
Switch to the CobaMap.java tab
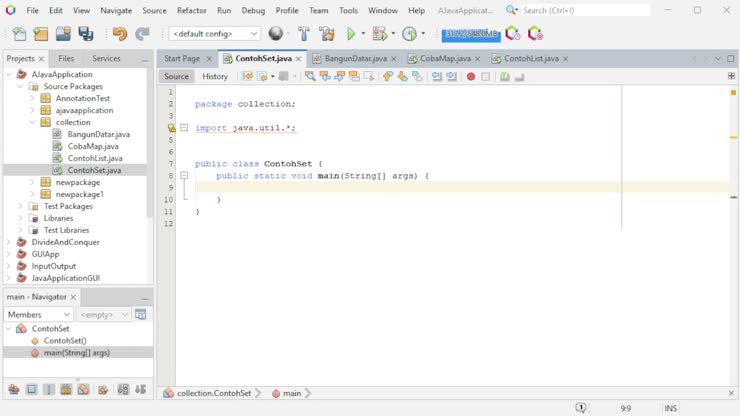[x=444, y=59]
